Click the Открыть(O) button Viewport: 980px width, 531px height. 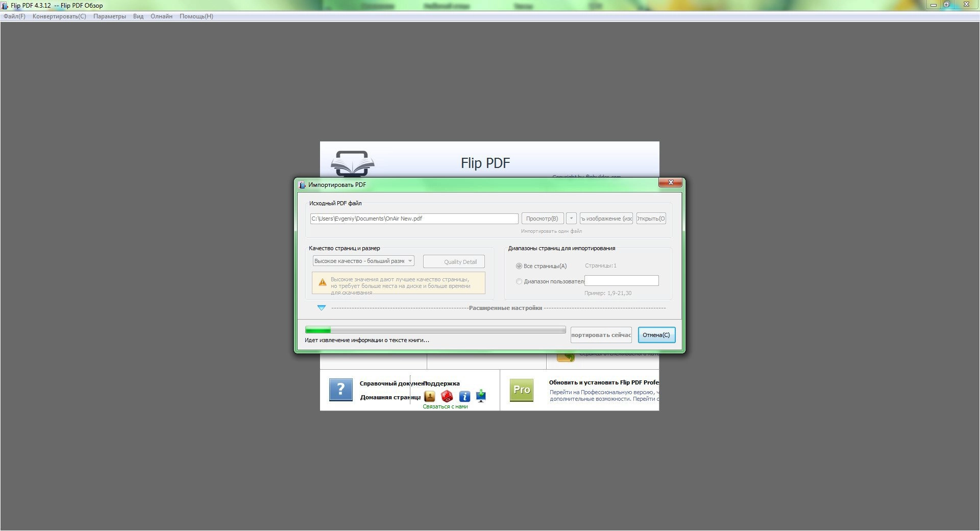[651, 219]
